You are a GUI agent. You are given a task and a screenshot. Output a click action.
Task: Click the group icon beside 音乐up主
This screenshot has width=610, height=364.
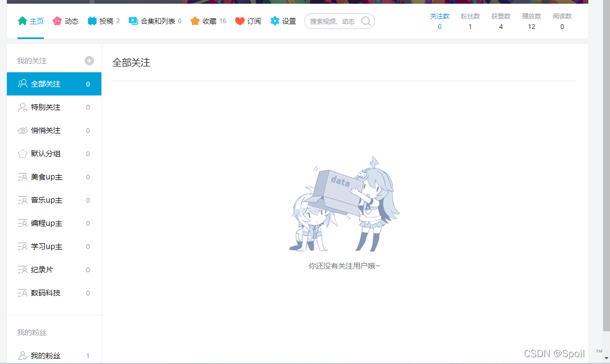[x=23, y=200]
